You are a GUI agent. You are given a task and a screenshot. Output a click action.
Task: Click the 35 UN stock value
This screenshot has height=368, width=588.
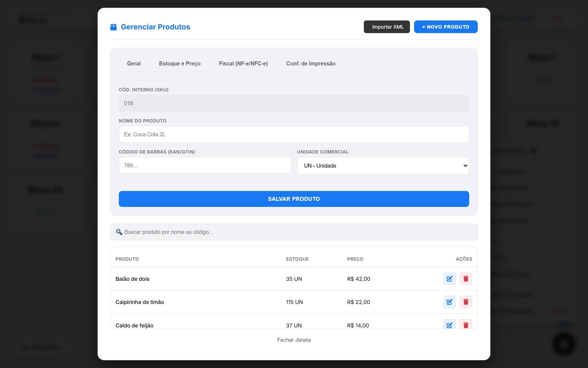tap(294, 279)
